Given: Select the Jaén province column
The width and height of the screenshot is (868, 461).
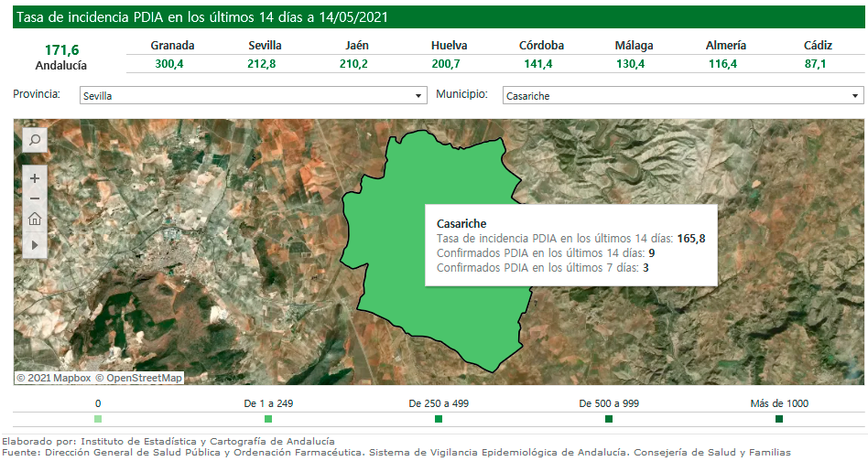Looking at the screenshot, I should coord(357,46).
